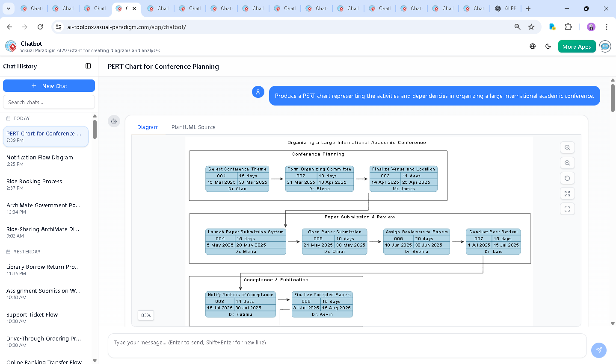This screenshot has height=364, width=616.
Task: Open the language selector globe icon
Action: pos(533,46)
